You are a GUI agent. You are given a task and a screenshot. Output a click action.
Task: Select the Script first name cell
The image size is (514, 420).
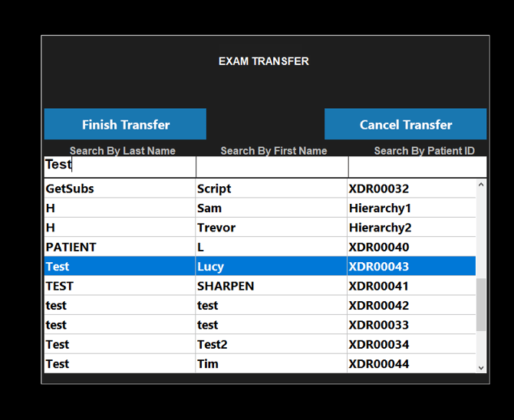271,189
